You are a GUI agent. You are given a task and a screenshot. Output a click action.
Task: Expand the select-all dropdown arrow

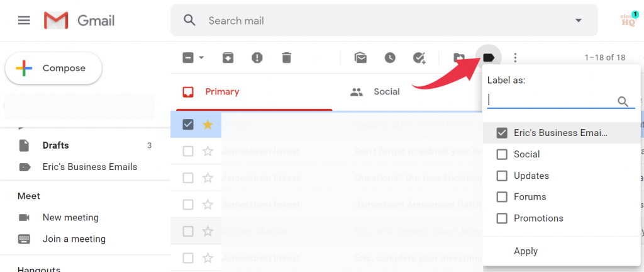pos(201,58)
